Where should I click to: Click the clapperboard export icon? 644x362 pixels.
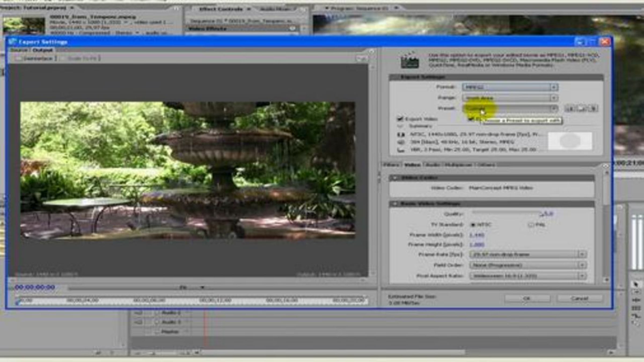click(409, 60)
